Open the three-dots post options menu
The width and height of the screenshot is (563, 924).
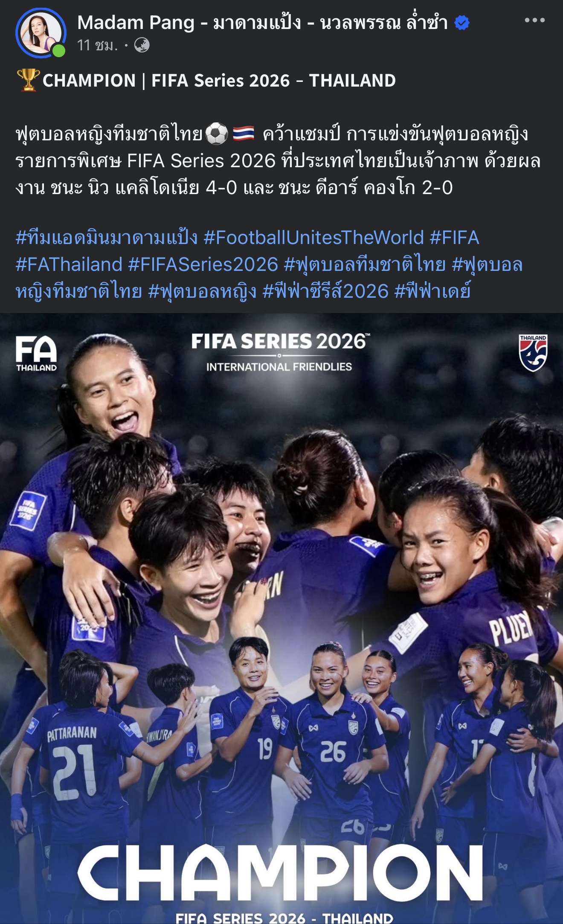pyautogui.click(x=534, y=20)
